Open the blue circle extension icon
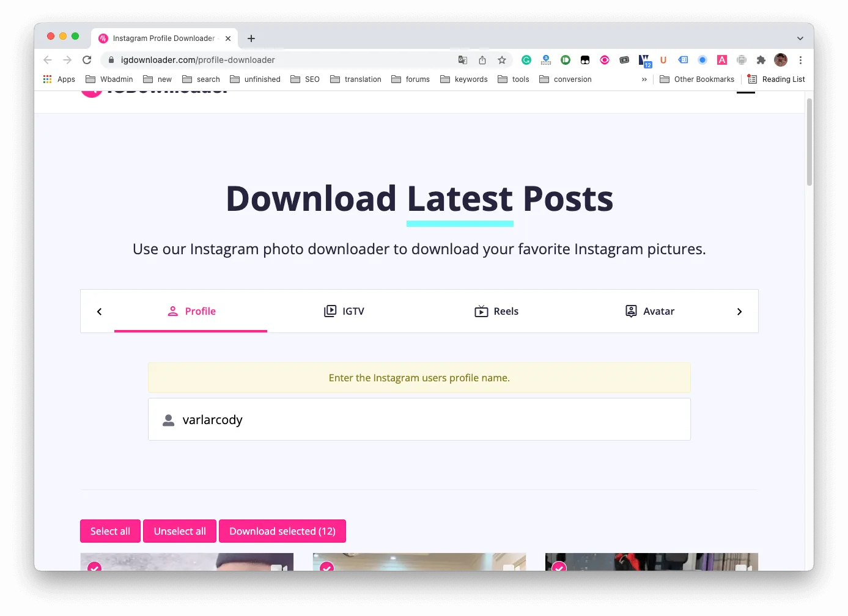Viewport: 848px width, 616px height. 702,60
